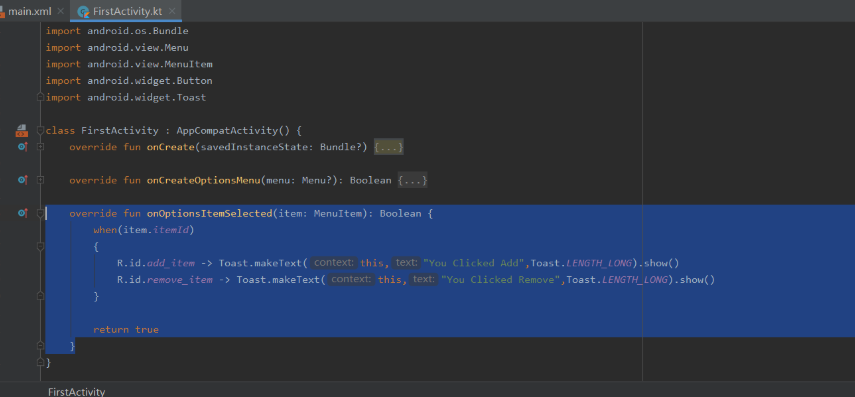
Task: Click the override gutter icon beside onOptionsItemSelected
Action: click(22, 213)
